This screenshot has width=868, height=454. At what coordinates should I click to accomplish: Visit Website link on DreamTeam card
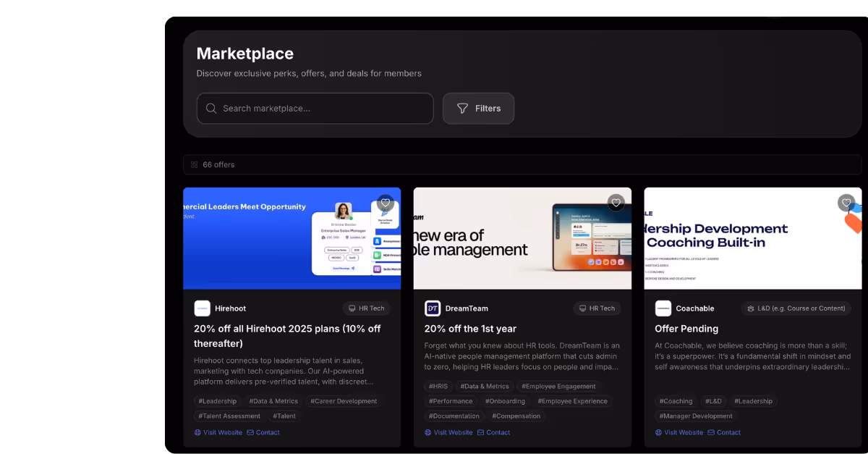click(448, 432)
